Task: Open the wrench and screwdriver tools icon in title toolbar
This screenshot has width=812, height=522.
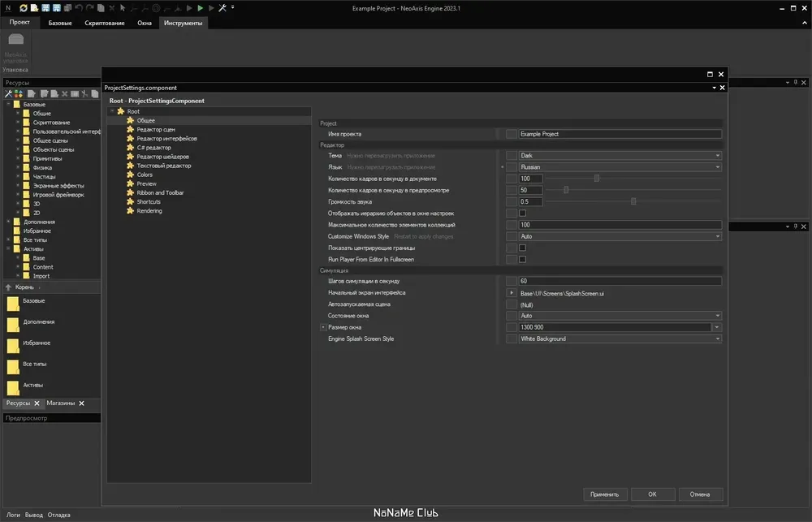Action: (x=222, y=8)
